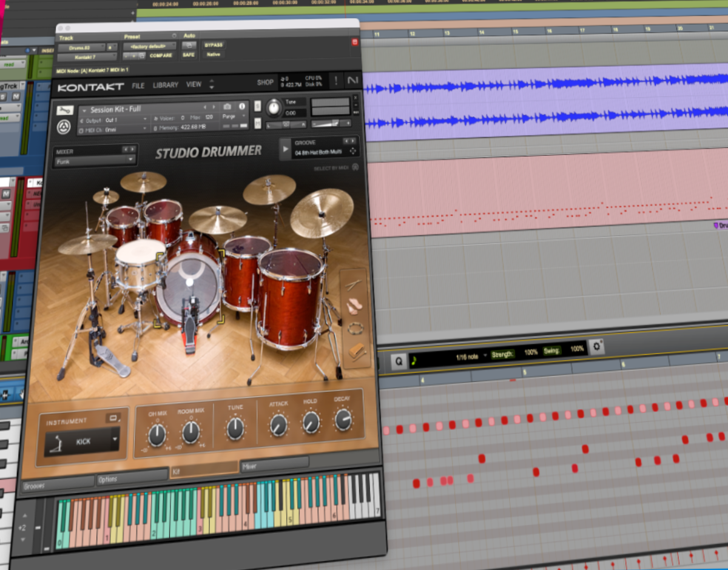
Task: Open the Kontakt FILE menu
Action: click(x=138, y=85)
